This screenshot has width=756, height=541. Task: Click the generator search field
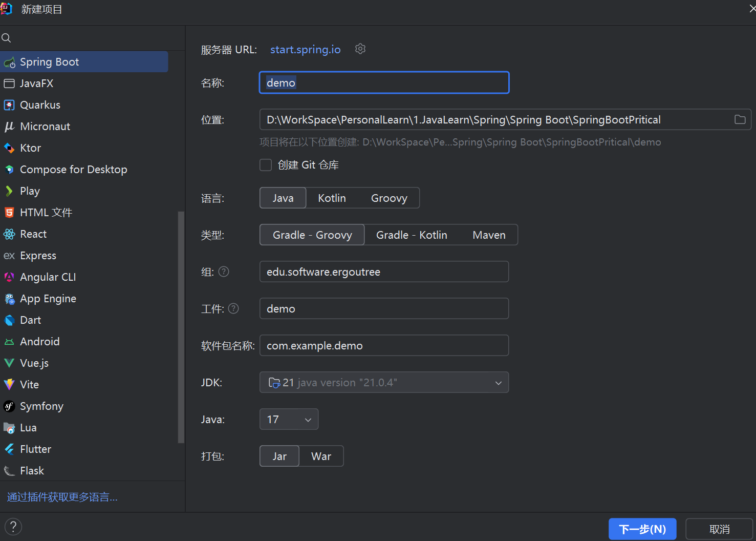92,38
